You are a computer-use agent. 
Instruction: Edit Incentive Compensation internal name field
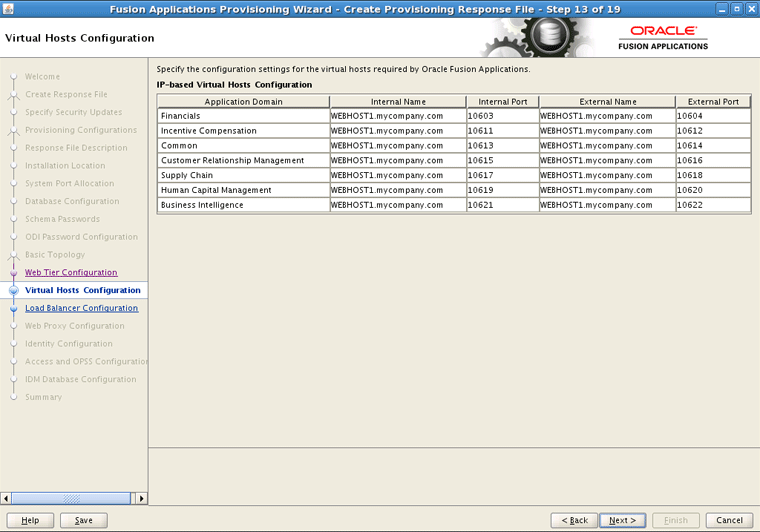(398, 131)
